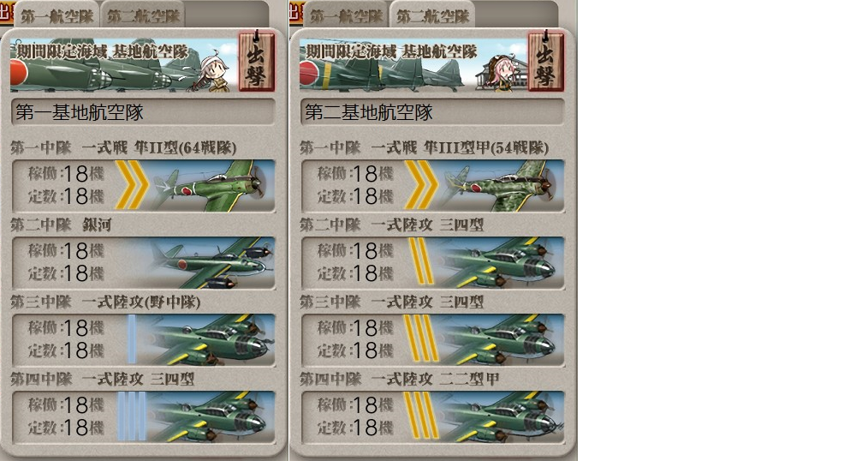Viewport: 868px width, 461px height.
Task: Click the left land-base air corps banner
Action: click(124, 64)
